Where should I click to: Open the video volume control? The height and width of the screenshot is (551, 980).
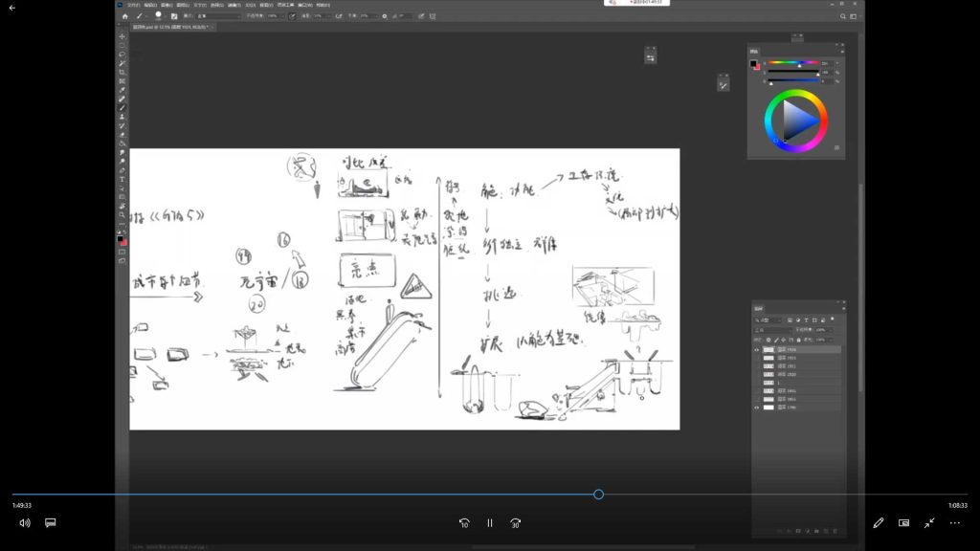(25, 523)
